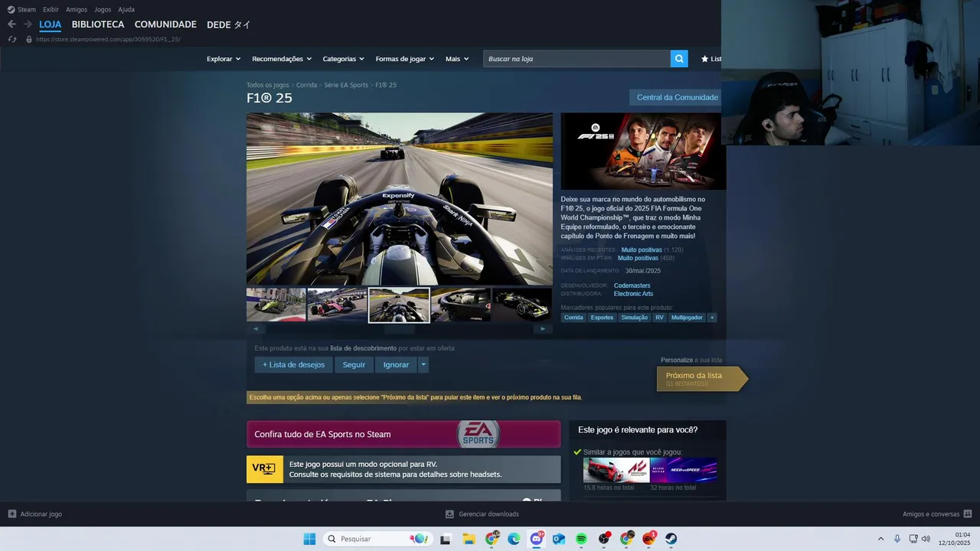Open Spotify from the taskbar
The image size is (980, 551).
coord(581,539)
